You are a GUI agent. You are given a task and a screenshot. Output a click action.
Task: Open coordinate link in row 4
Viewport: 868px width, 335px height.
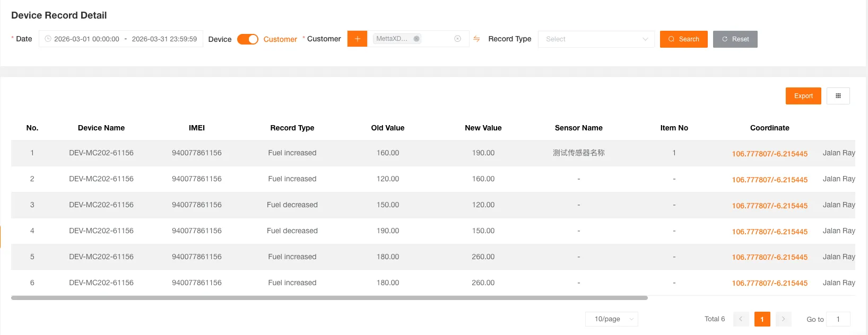point(770,232)
